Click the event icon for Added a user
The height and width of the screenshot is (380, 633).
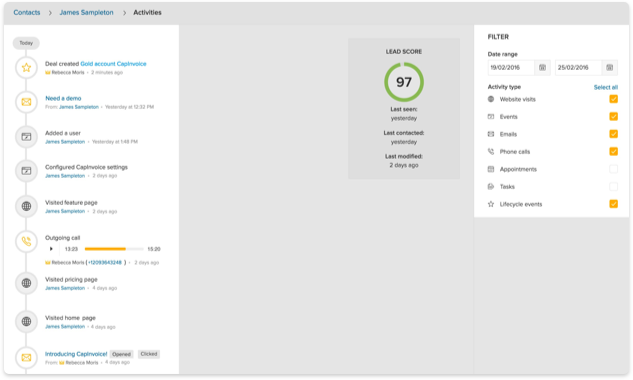pos(26,137)
